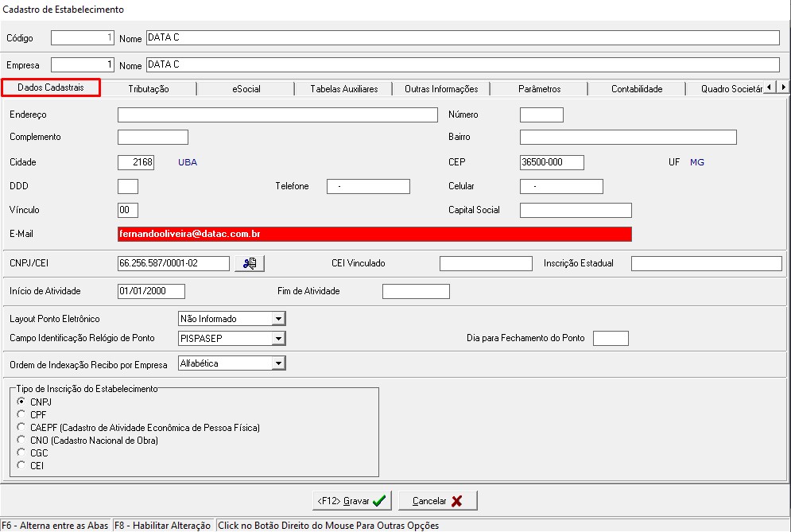
Task: Click the red E-Mail field
Action: tap(374, 235)
